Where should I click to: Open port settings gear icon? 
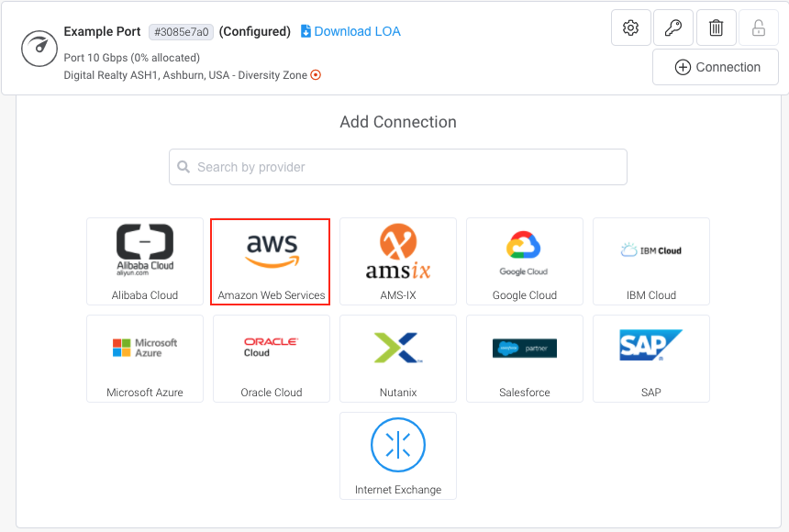(x=631, y=28)
